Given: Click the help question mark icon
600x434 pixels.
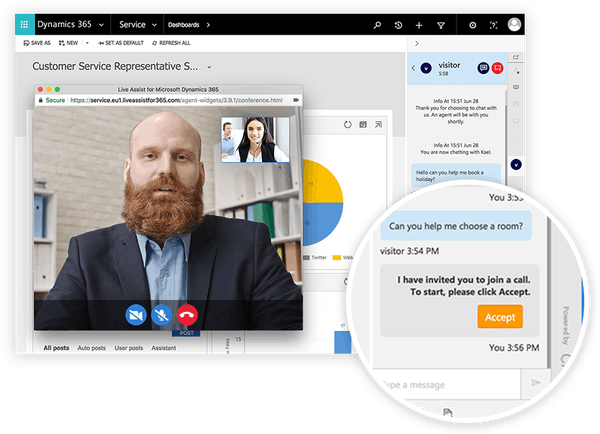Looking at the screenshot, I should [494, 25].
